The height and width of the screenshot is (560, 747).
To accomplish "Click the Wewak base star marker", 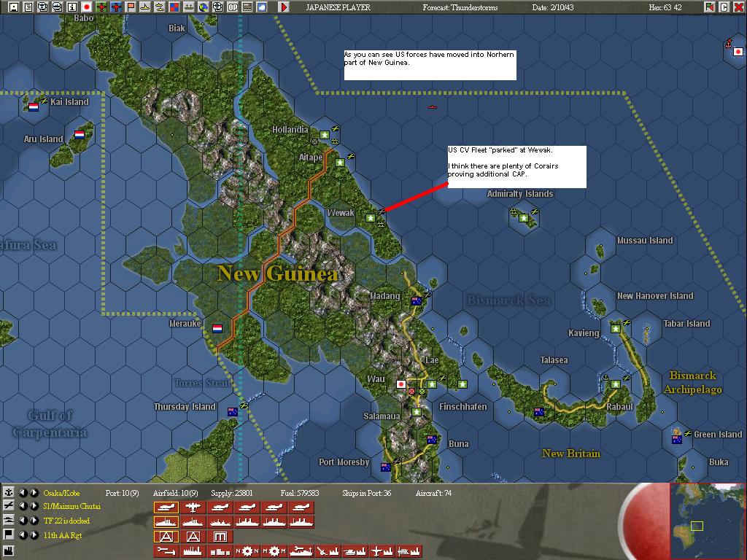I will pyautogui.click(x=371, y=218).
